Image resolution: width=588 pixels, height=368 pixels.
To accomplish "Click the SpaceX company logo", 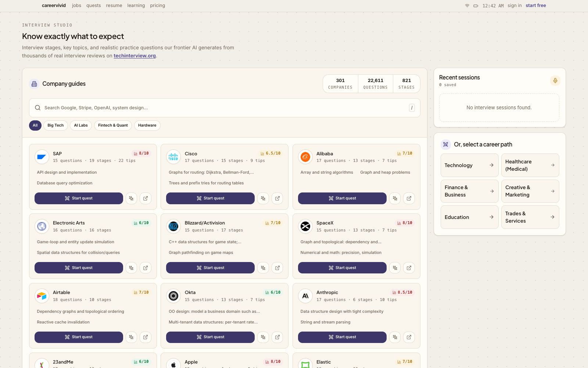I will click(x=305, y=226).
